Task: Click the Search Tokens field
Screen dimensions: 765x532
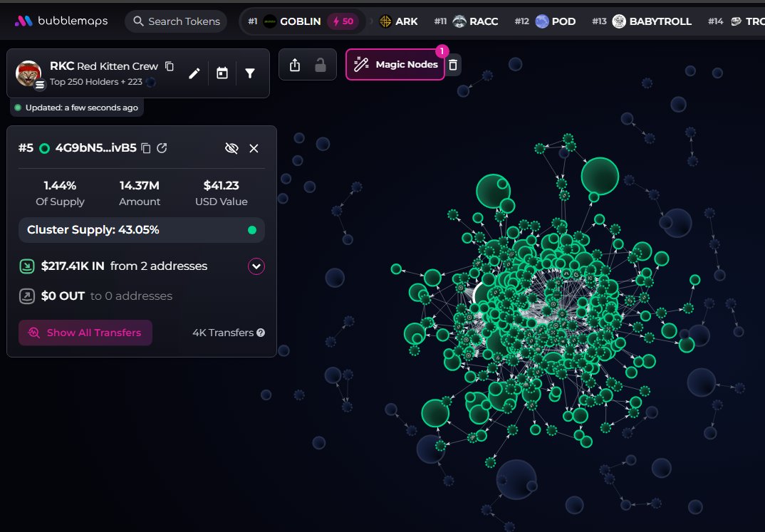Action: point(176,21)
